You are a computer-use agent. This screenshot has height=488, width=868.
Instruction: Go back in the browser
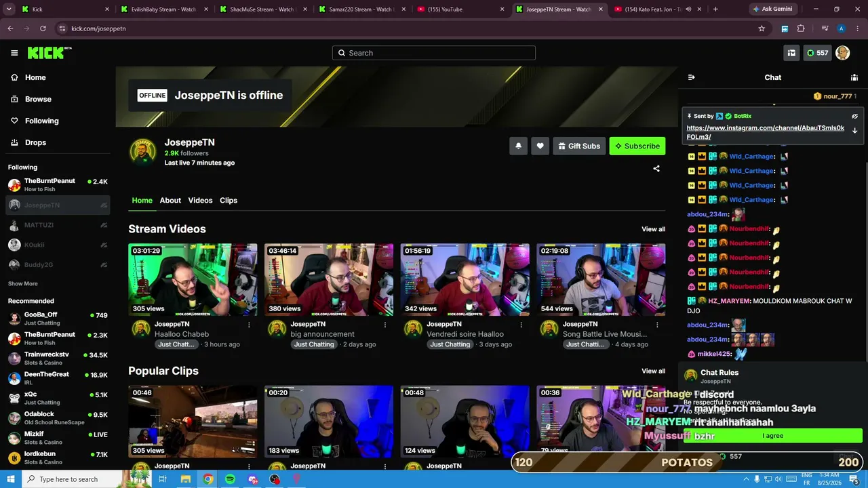point(10,28)
